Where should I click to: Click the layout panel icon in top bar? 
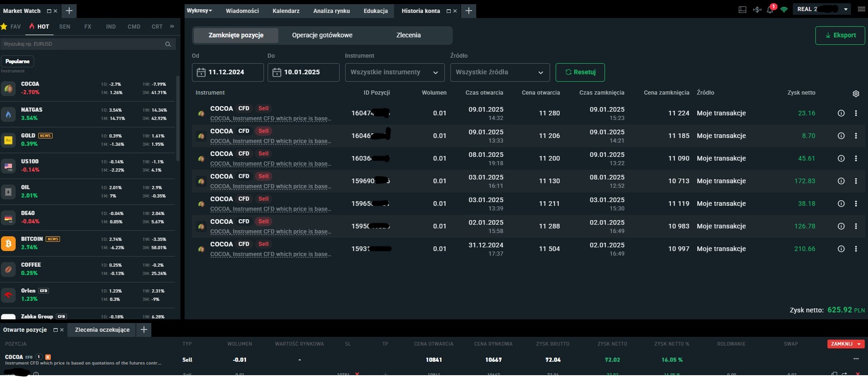tap(742, 10)
